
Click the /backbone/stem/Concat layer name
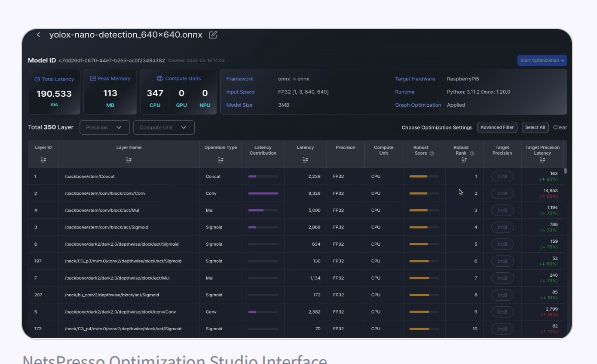tap(89, 177)
